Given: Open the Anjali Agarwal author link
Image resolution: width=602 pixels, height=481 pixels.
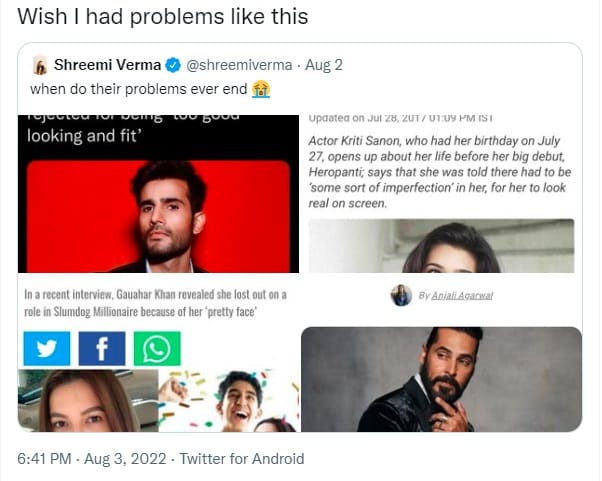Looking at the screenshot, I should [x=455, y=296].
